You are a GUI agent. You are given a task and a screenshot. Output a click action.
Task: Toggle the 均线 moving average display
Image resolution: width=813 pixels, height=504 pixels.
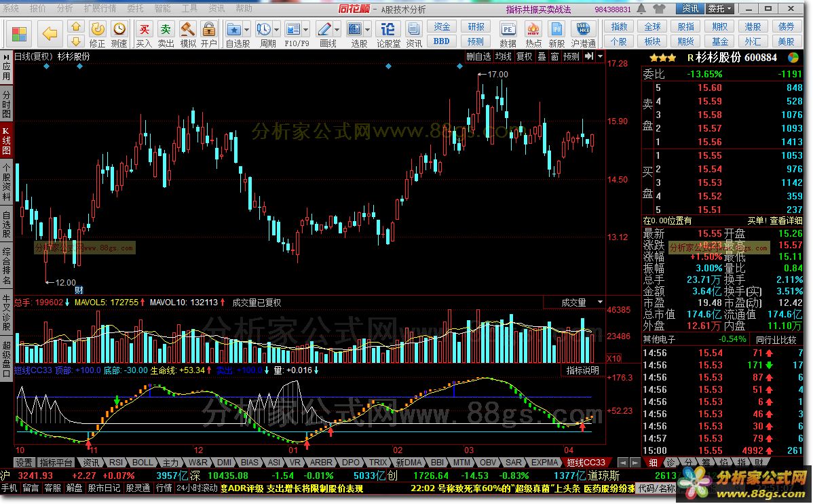coord(504,56)
